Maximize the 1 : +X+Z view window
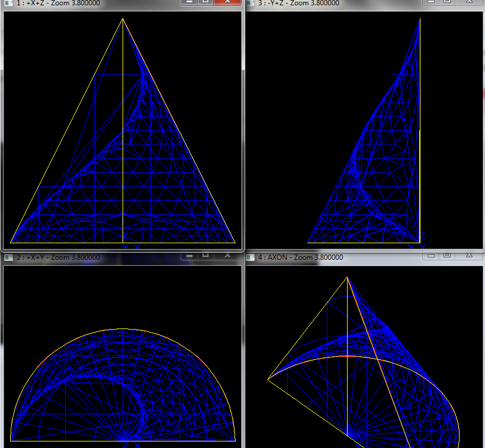The image size is (485, 448). [x=205, y=2]
